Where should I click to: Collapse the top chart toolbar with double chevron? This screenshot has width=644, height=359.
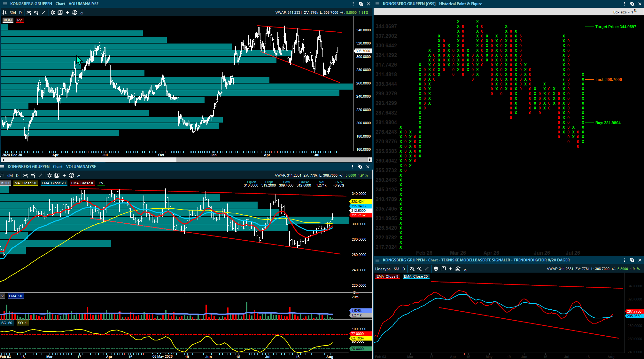coord(82,13)
